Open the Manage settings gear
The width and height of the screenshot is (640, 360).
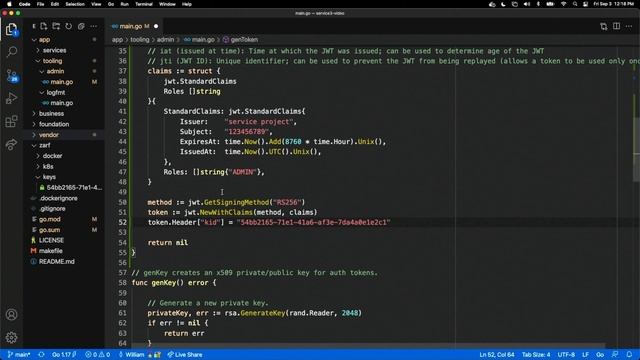[x=11, y=337]
